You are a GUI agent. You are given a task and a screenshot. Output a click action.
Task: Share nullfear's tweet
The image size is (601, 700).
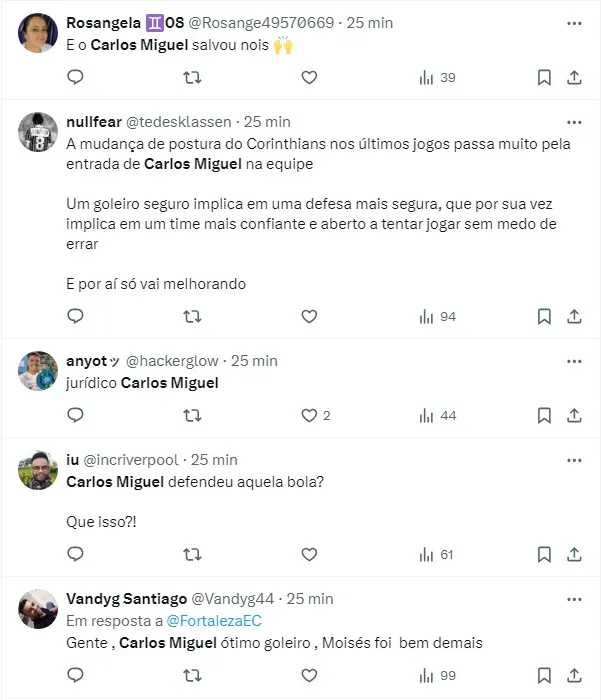coord(574,316)
